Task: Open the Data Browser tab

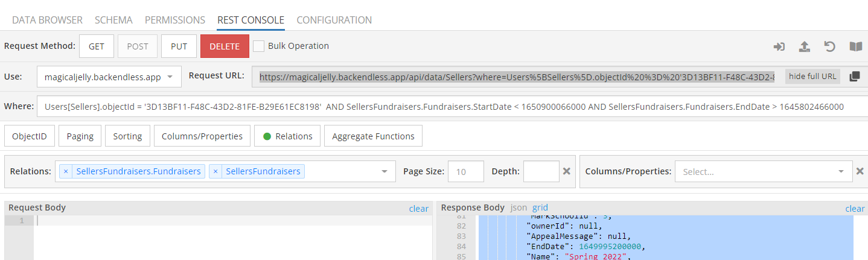Action: 47,20
